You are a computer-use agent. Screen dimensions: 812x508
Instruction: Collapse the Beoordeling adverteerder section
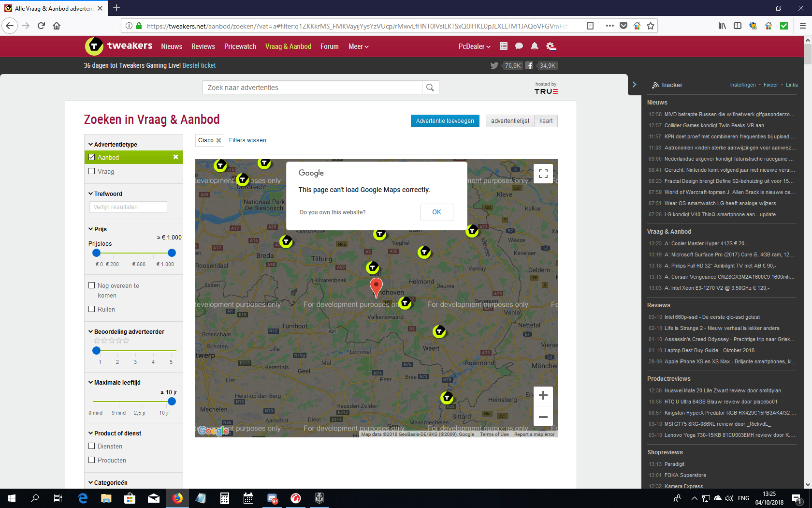coord(126,332)
